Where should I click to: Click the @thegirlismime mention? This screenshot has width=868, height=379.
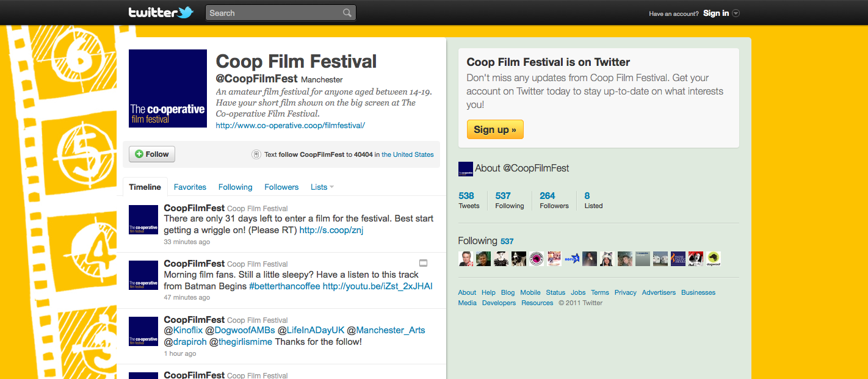click(241, 342)
